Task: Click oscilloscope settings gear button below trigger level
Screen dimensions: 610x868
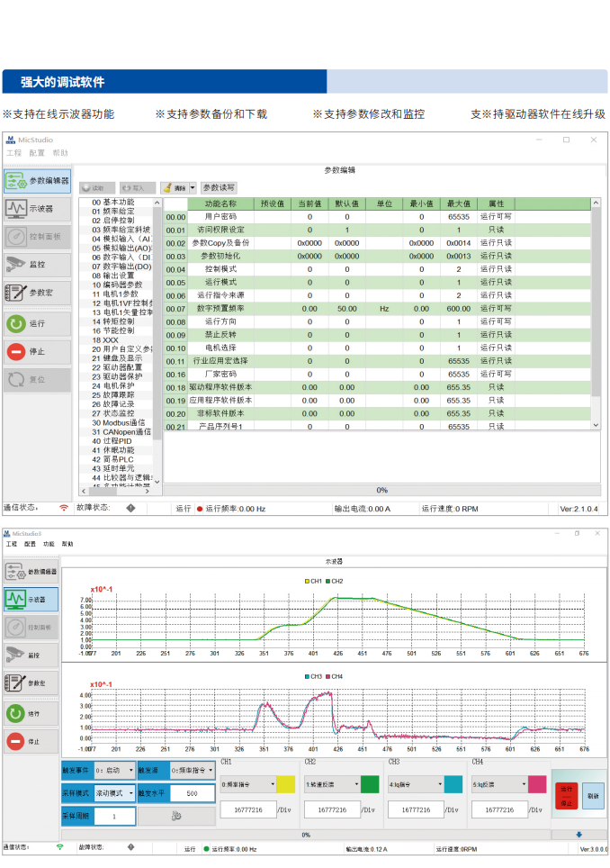Action: [x=176, y=816]
